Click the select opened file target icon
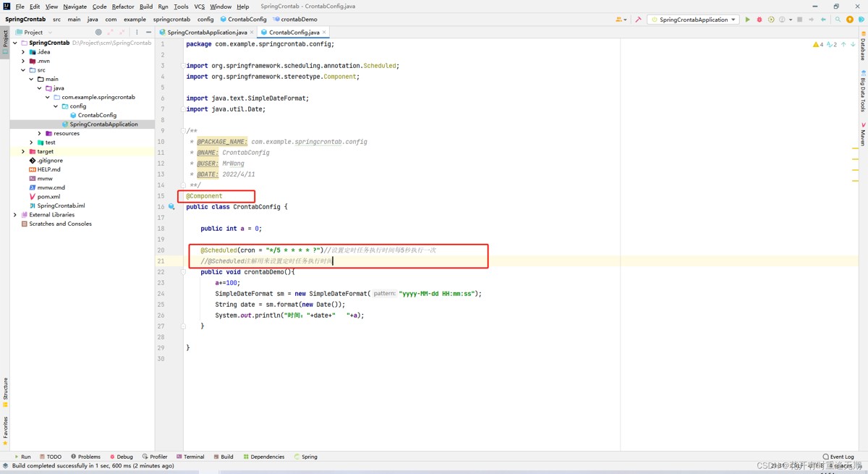 tap(98, 32)
